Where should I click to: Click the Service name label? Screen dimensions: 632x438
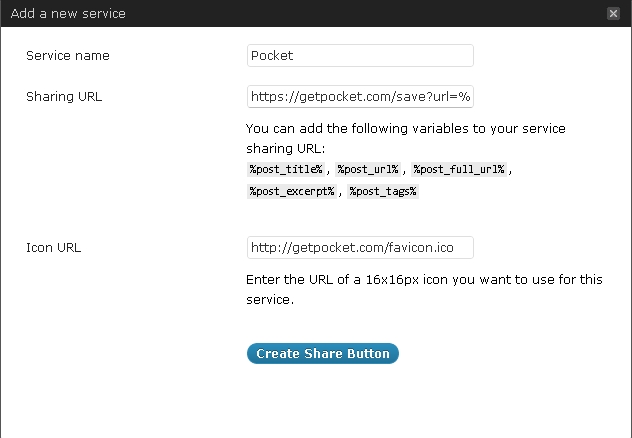click(x=68, y=56)
